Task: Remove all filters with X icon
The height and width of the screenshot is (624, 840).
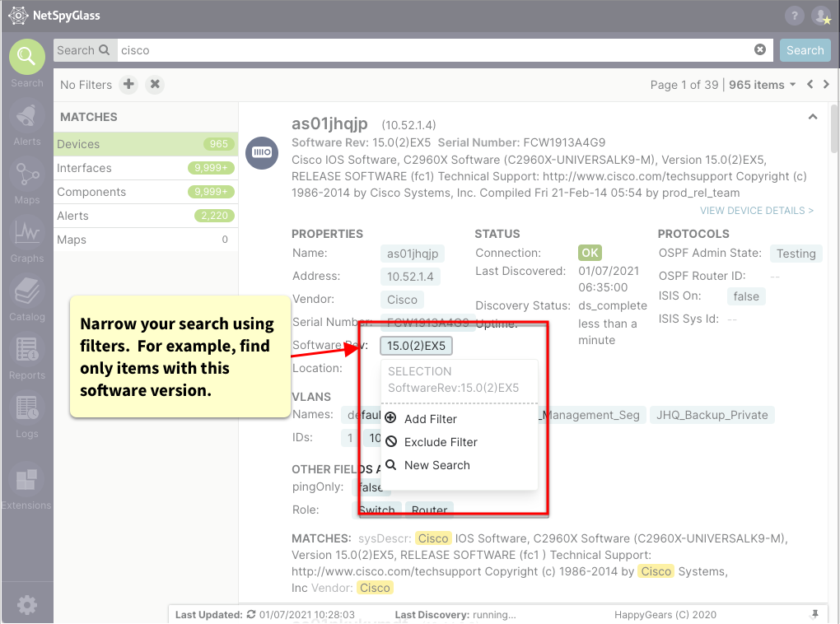Action: 155,84
